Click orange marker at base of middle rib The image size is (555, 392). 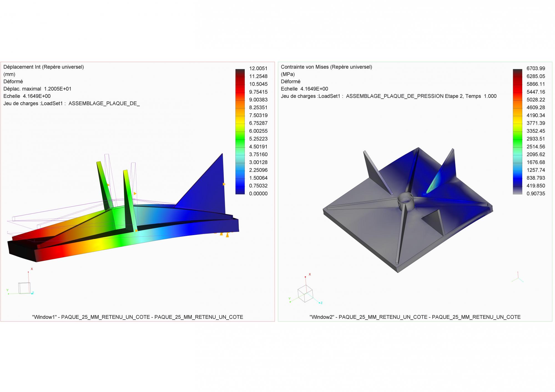click(x=136, y=230)
